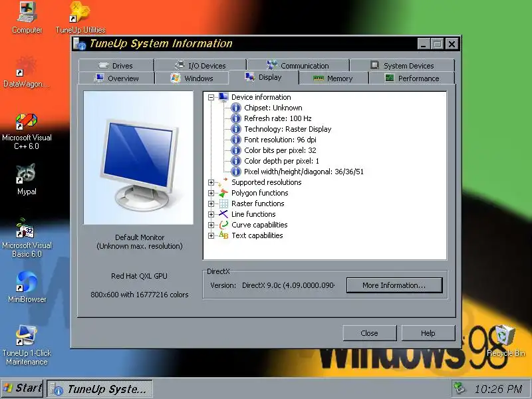The height and width of the screenshot is (399, 532).
Task: Open the Recycle Bin
Action: coord(505,340)
